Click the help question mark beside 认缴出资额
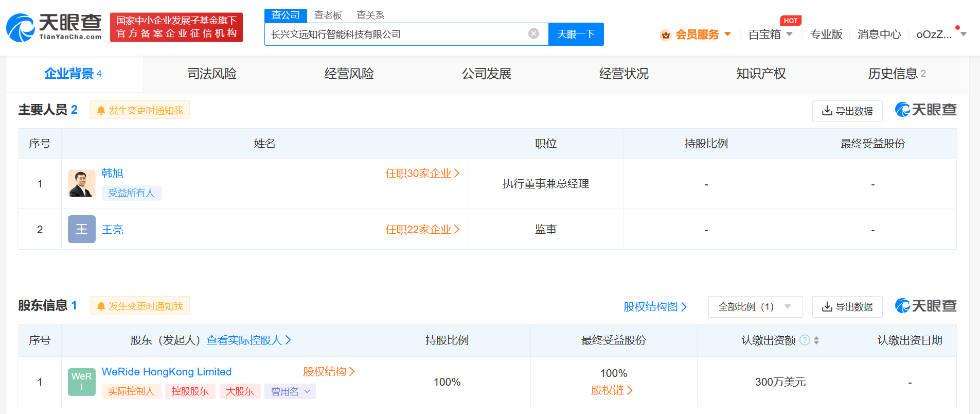980x414 pixels. (805, 340)
